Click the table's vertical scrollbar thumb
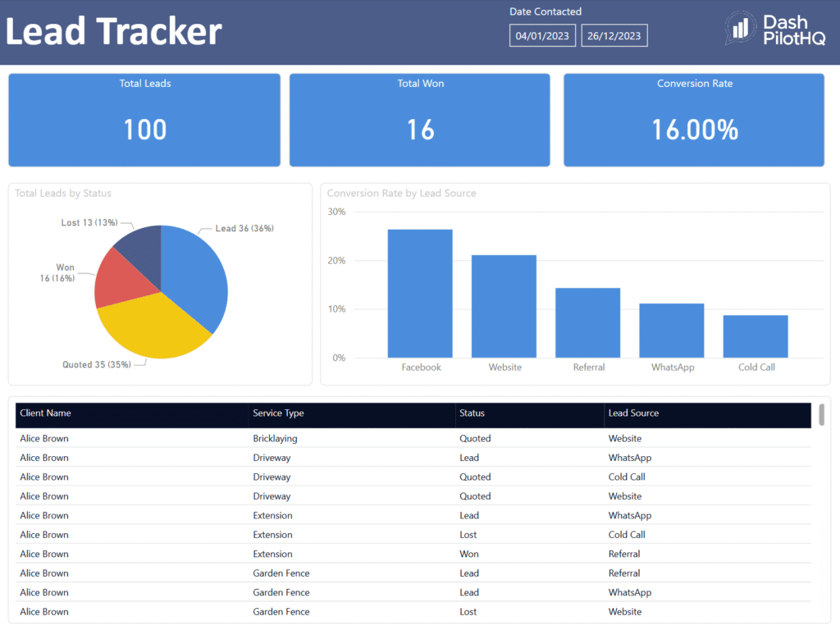This screenshot has width=840, height=630. click(821, 415)
